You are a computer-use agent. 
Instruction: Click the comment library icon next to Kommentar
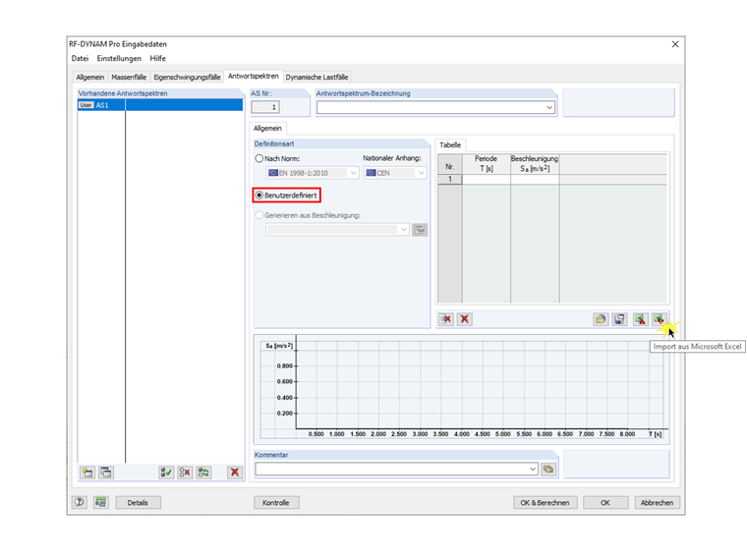click(x=548, y=469)
